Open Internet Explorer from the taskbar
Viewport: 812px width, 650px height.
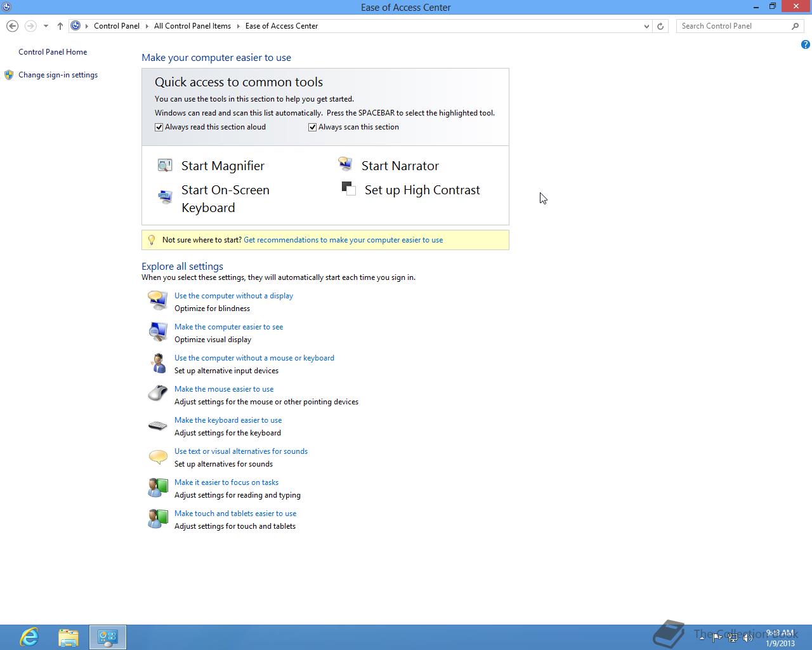pyautogui.click(x=29, y=637)
